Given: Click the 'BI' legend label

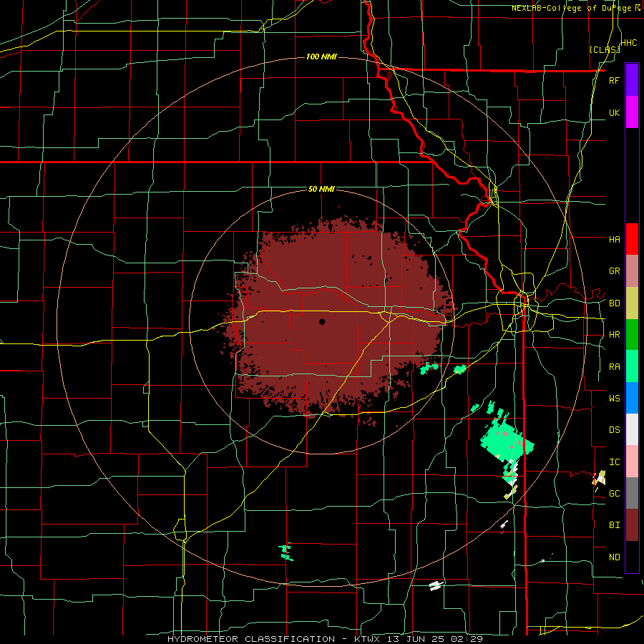Looking at the screenshot, I should click(614, 525).
